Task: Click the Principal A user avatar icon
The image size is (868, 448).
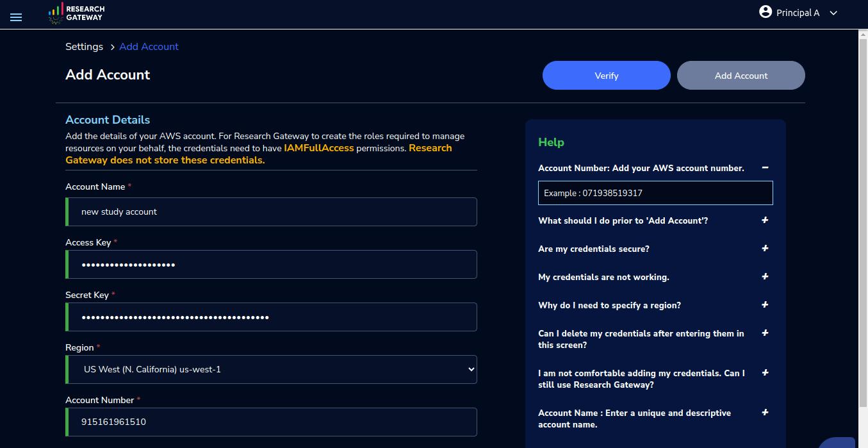Action: tap(766, 12)
